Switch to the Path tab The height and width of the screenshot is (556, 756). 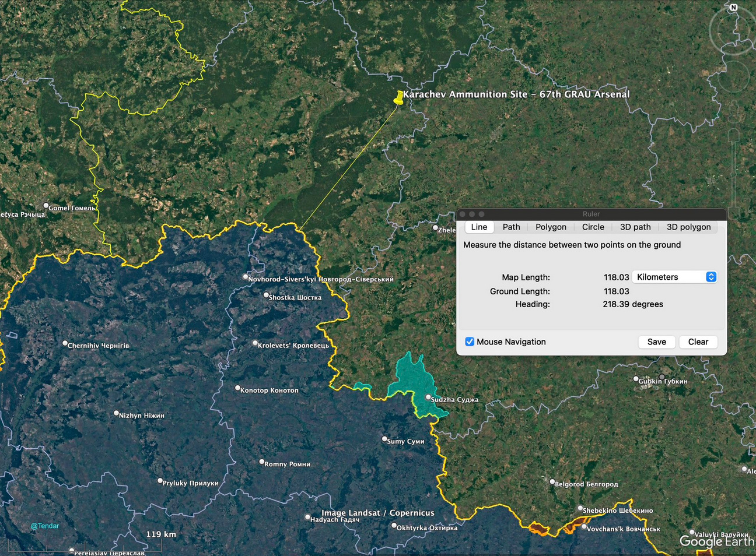(511, 227)
